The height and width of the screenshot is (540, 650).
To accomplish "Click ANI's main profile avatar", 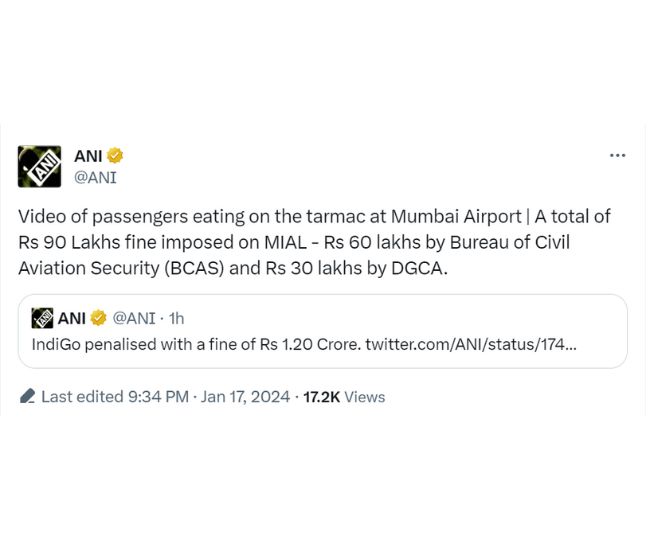I will [x=39, y=166].
